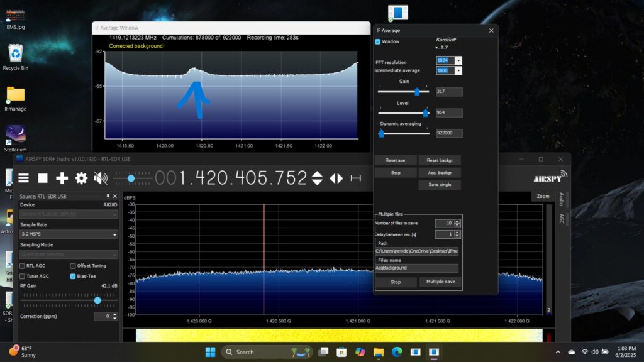
Task: Uncheck the Window checkbox in IF Average
Action: point(378,42)
